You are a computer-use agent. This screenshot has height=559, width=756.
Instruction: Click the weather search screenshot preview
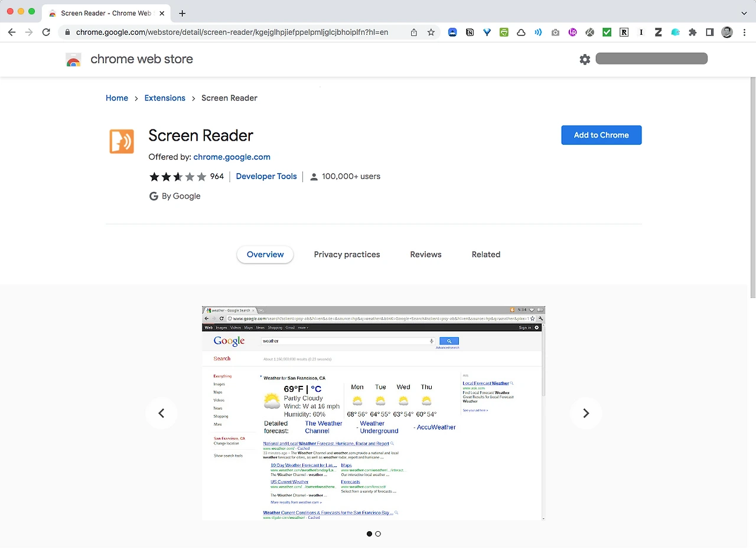(373, 413)
